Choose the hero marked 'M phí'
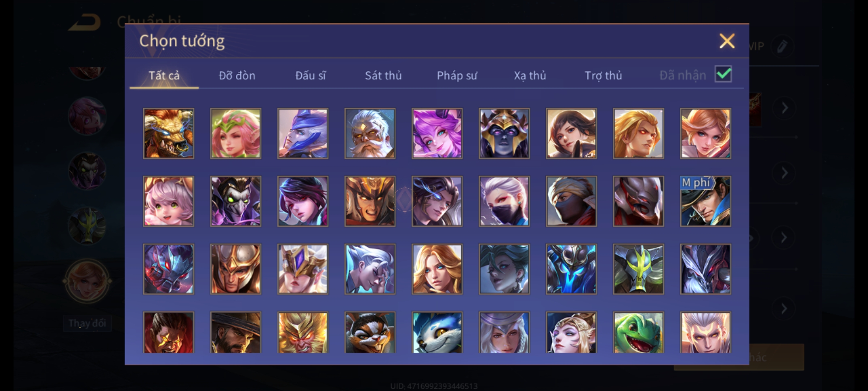868x391 pixels. 705,201
